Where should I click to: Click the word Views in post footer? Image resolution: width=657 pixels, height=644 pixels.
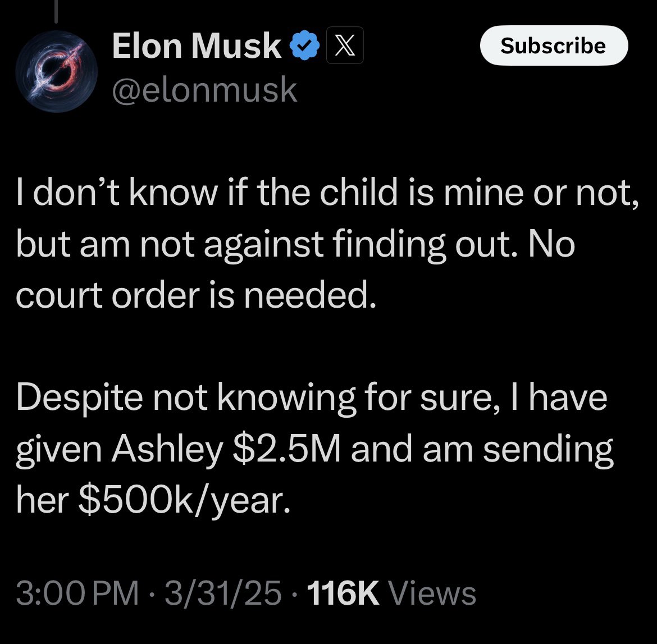(x=432, y=593)
